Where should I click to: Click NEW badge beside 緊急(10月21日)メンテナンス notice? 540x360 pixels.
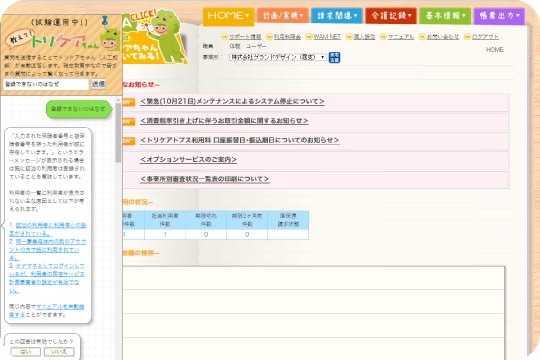[129, 102]
